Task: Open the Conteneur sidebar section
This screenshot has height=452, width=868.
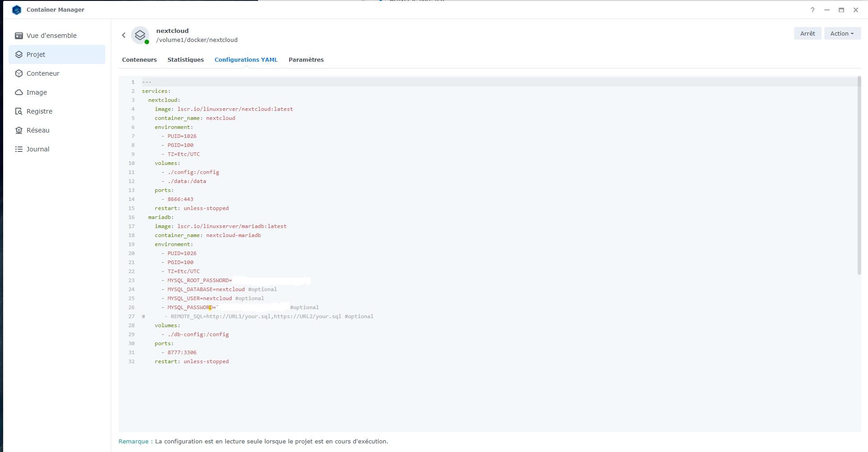Action: pyautogui.click(x=57, y=73)
